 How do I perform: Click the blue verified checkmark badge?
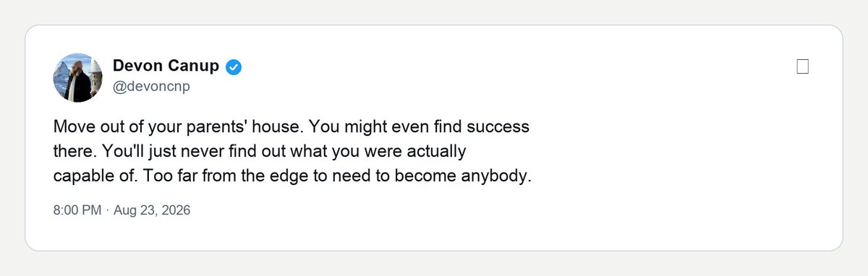pos(234,67)
